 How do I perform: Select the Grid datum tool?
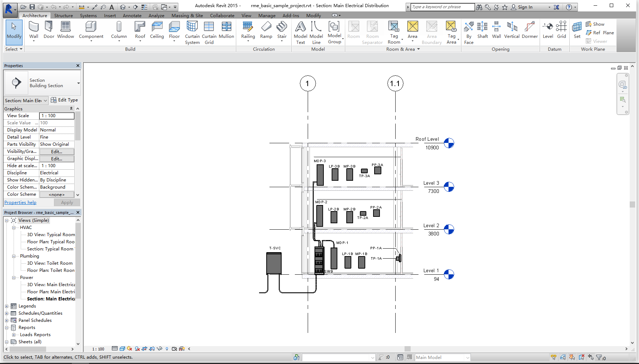pyautogui.click(x=561, y=30)
